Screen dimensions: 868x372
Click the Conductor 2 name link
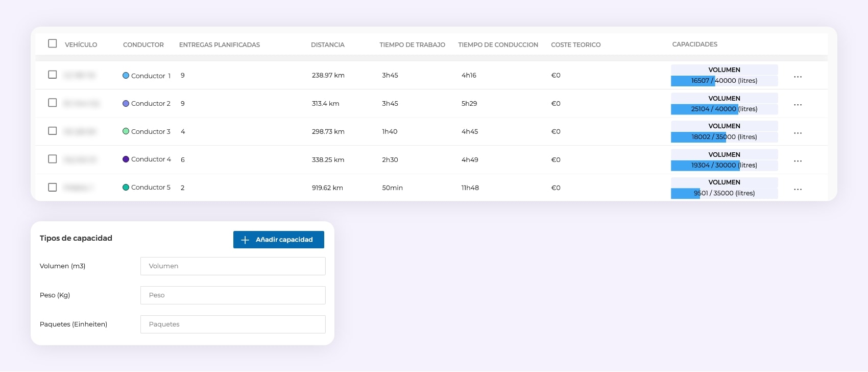tap(151, 104)
